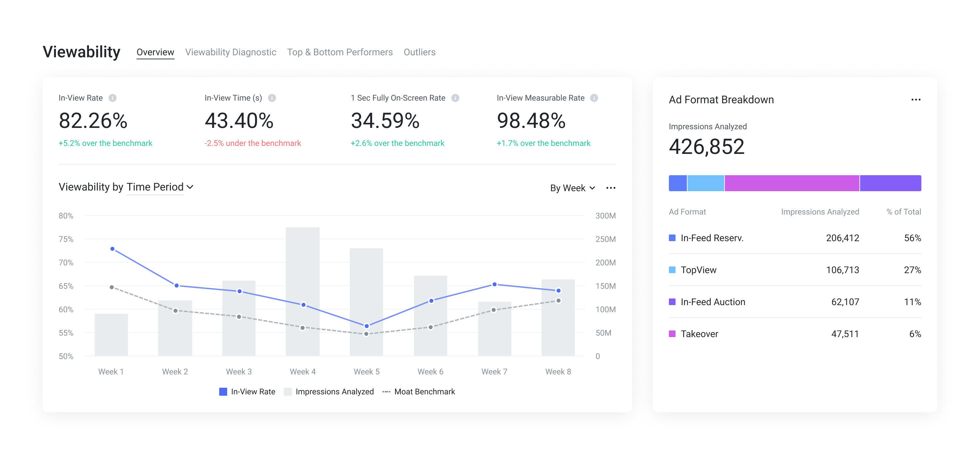980x455 pixels.
Task: Click the Week 5 In-View Rate data point
Action: click(x=367, y=326)
